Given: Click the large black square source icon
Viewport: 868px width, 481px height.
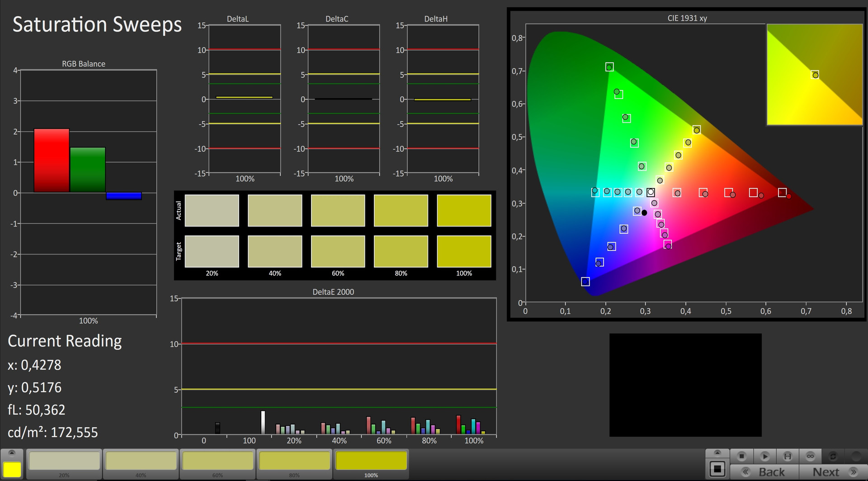Looking at the screenshot, I should (717, 469).
